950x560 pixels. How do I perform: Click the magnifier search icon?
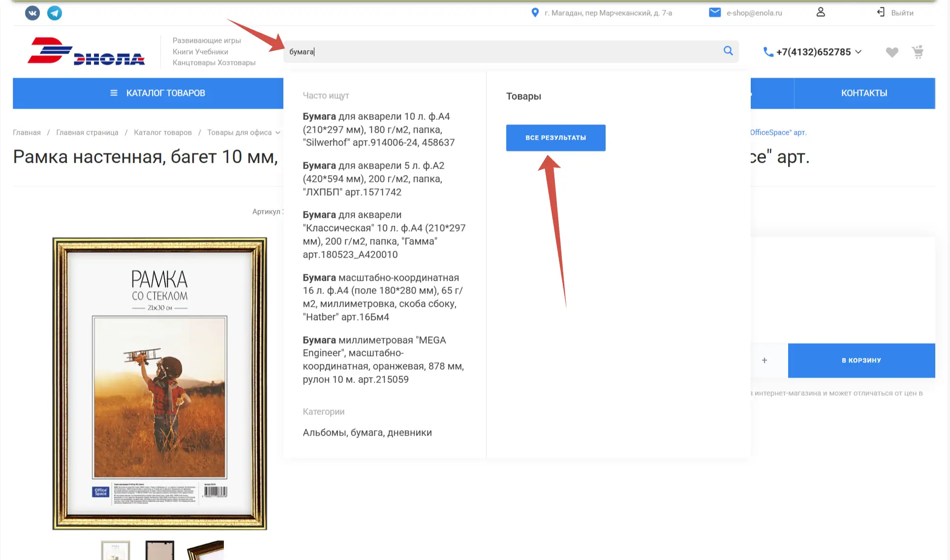728,51
